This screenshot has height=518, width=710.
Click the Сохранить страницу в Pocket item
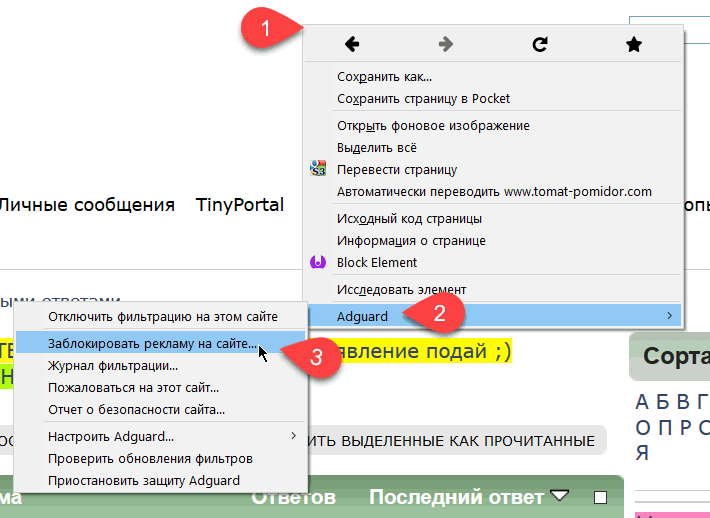pos(423,99)
